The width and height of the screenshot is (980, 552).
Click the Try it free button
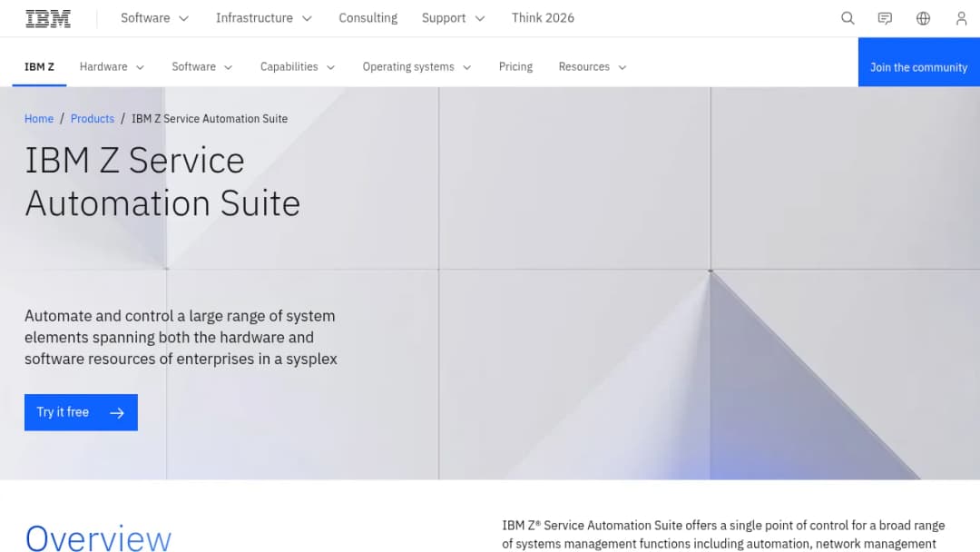tap(82, 412)
